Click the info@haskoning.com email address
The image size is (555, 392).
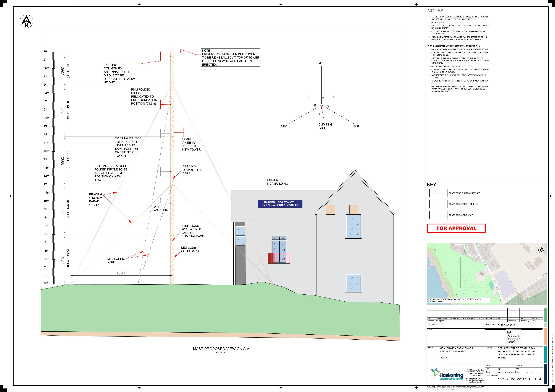[x=476, y=381]
